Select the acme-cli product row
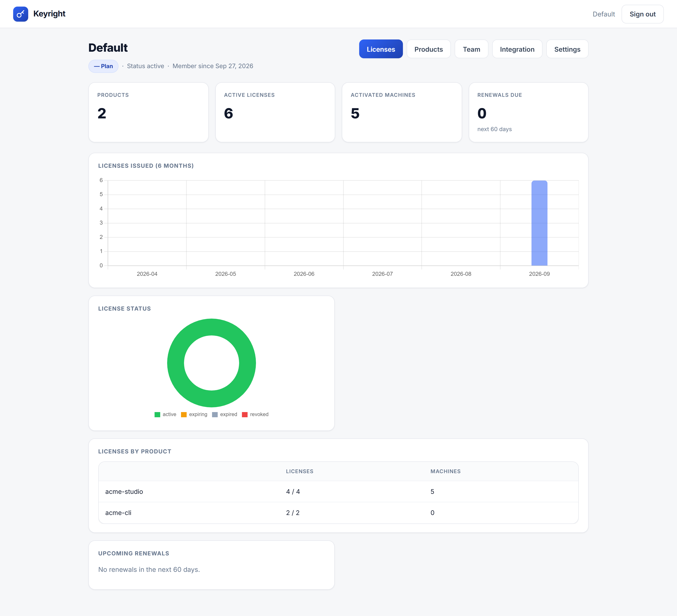This screenshot has height=616, width=677. [x=338, y=513]
